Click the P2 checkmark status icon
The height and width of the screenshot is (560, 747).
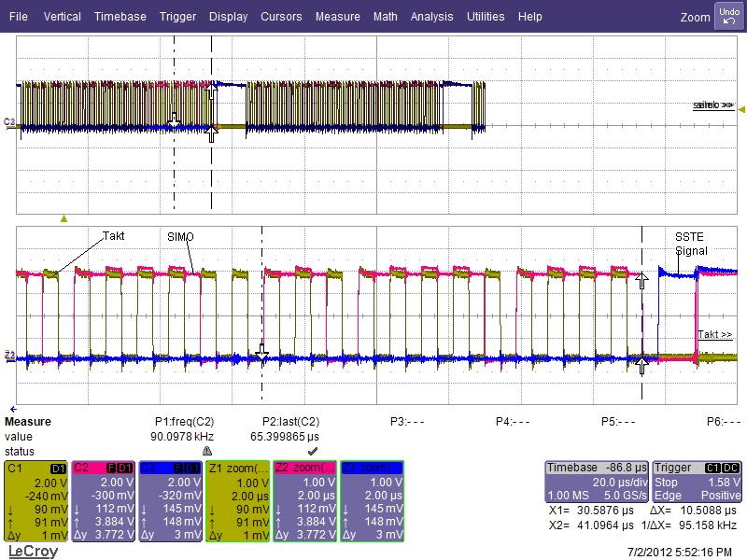[313, 451]
